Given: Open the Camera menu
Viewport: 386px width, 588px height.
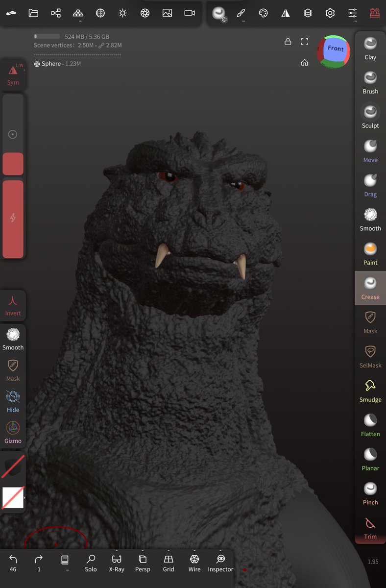Looking at the screenshot, I should [190, 13].
